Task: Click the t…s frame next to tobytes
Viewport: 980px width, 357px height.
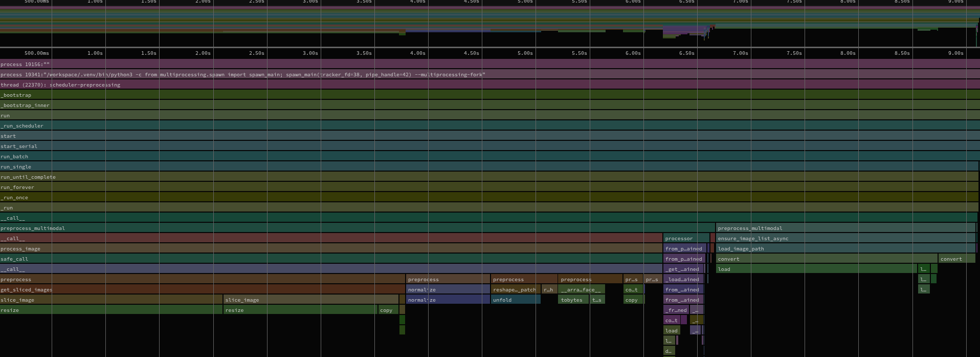Action: 597,300
